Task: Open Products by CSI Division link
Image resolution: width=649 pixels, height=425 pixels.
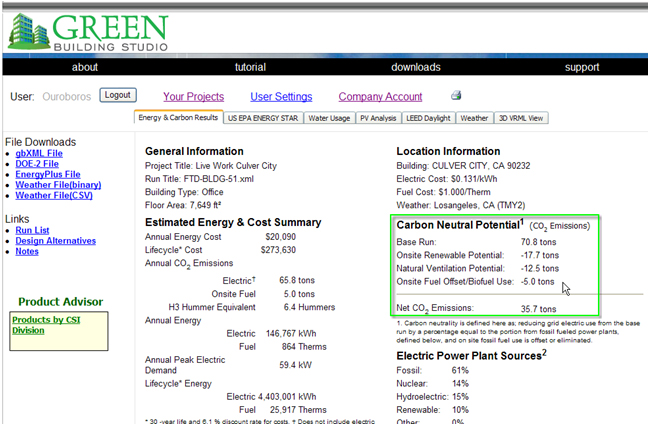Action: coord(46,325)
